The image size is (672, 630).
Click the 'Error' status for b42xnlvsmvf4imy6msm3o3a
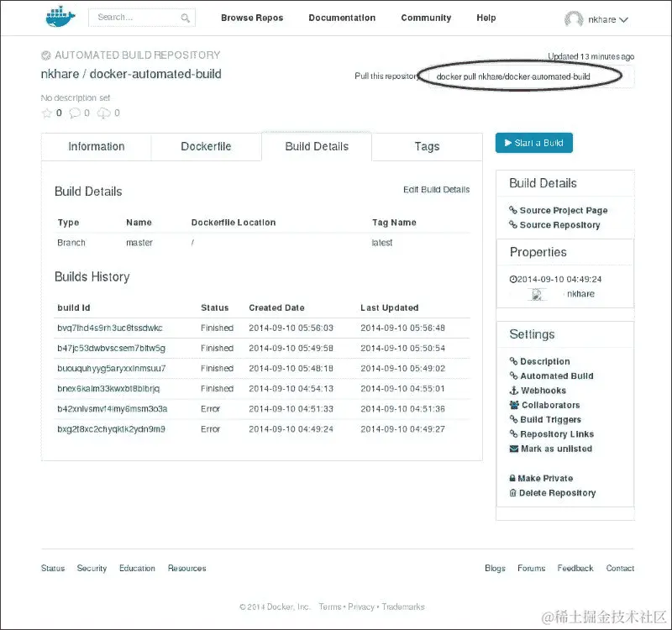(210, 409)
